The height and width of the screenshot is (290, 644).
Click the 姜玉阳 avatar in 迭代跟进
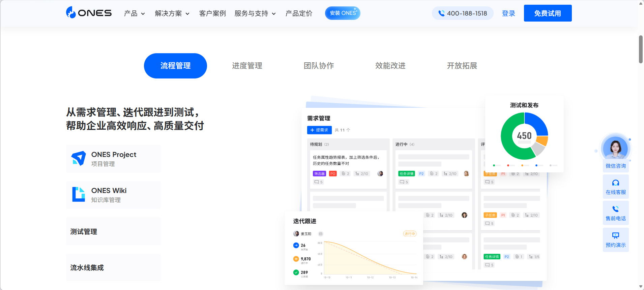tap(296, 234)
